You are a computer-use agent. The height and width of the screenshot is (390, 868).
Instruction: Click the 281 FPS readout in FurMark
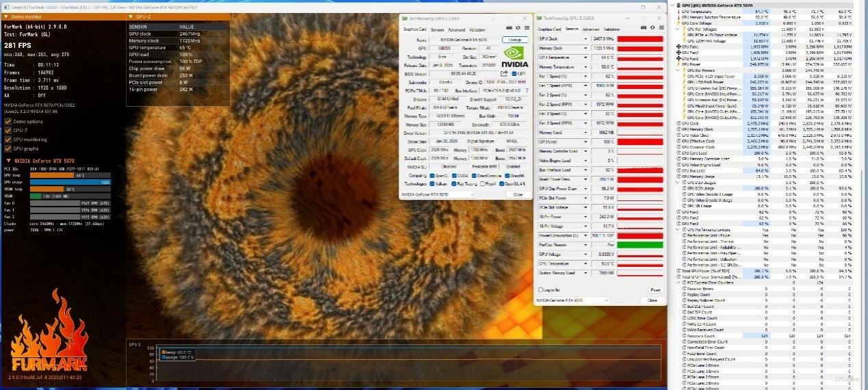pyautogui.click(x=18, y=44)
